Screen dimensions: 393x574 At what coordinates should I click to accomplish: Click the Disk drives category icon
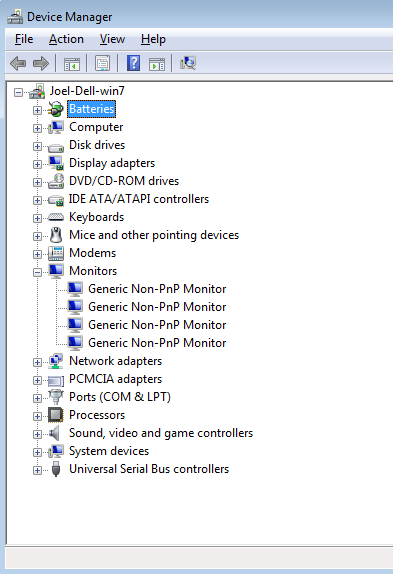56,147
